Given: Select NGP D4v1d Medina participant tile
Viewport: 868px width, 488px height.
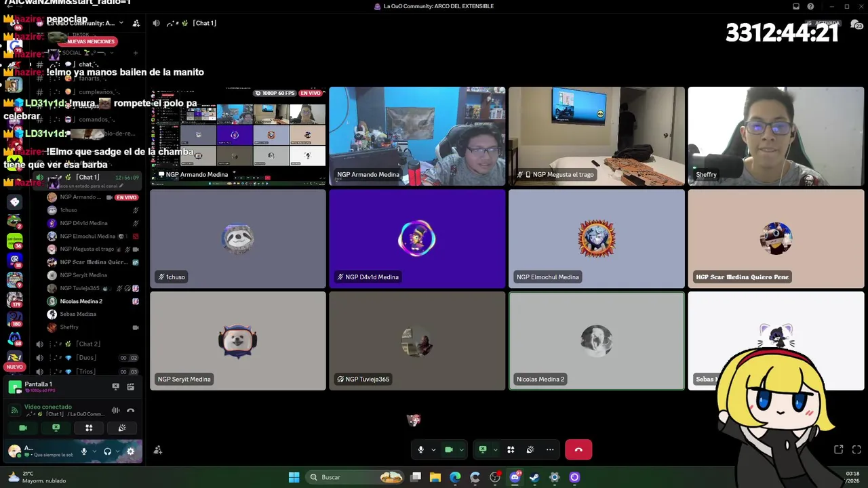Looking at the screenshot, I should [417, 239].
